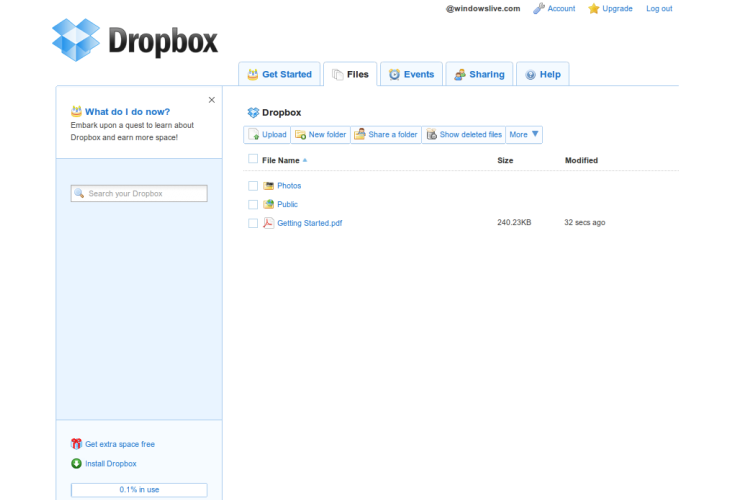Open Getting Started.pdf file link
Screen dimensions: 750x500
point(310,223)
